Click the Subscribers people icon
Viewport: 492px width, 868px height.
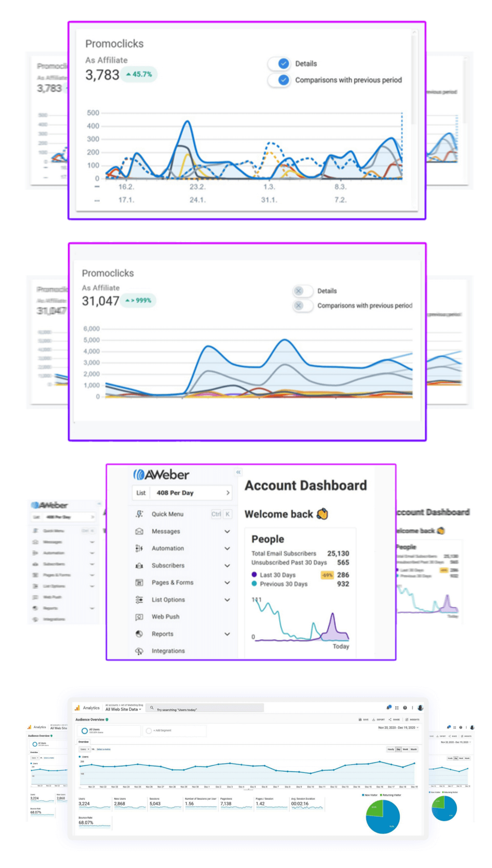139,566
